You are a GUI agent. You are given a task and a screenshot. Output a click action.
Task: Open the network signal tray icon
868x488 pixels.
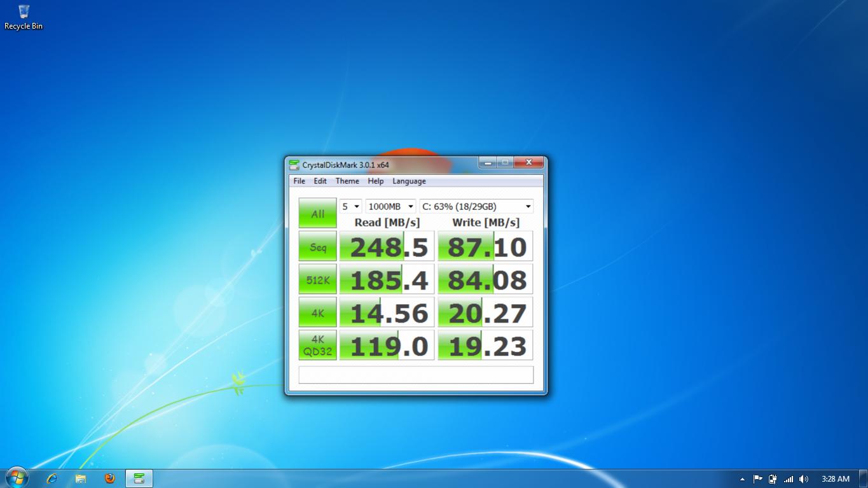789,479
